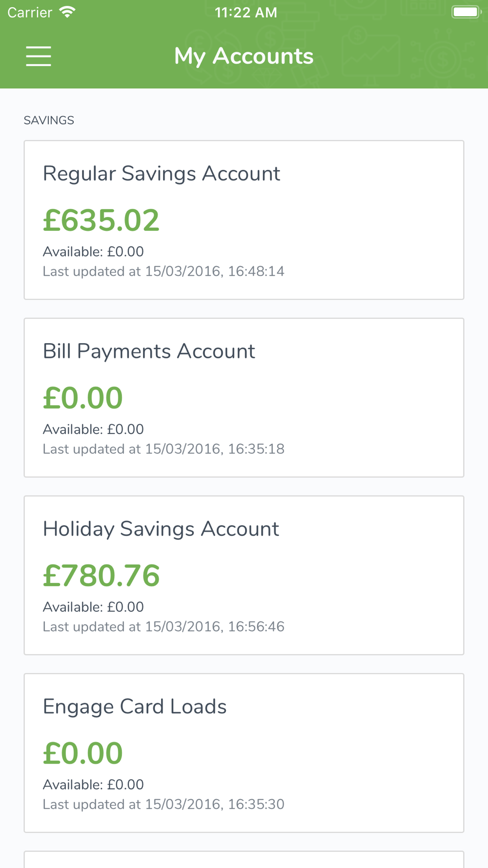Open the hamburger menu icon
Screen dimensions: 488x868
pos(39,56)
